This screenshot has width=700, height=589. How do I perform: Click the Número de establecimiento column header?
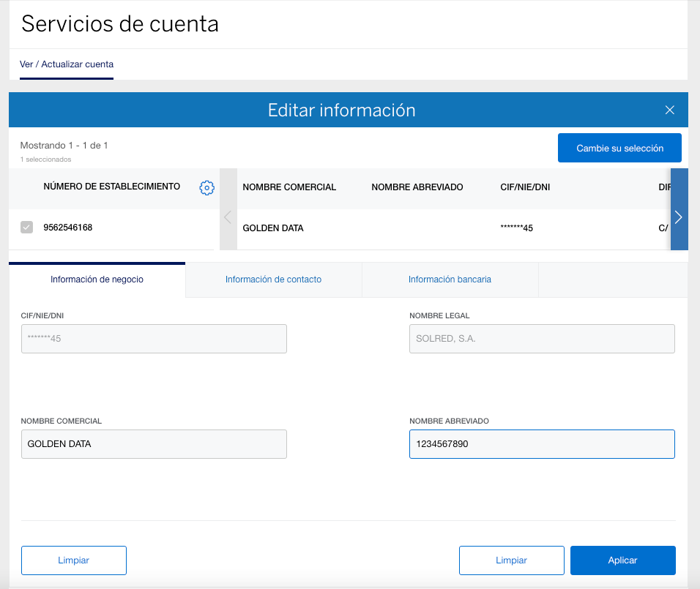pos(111,187)
